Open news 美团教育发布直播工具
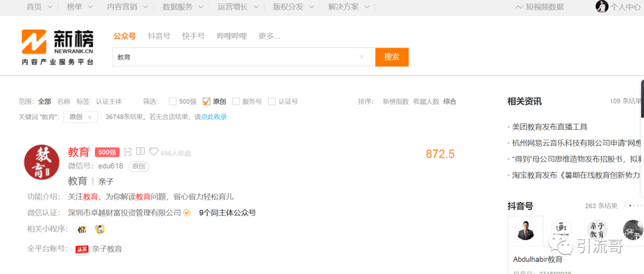 550,127
